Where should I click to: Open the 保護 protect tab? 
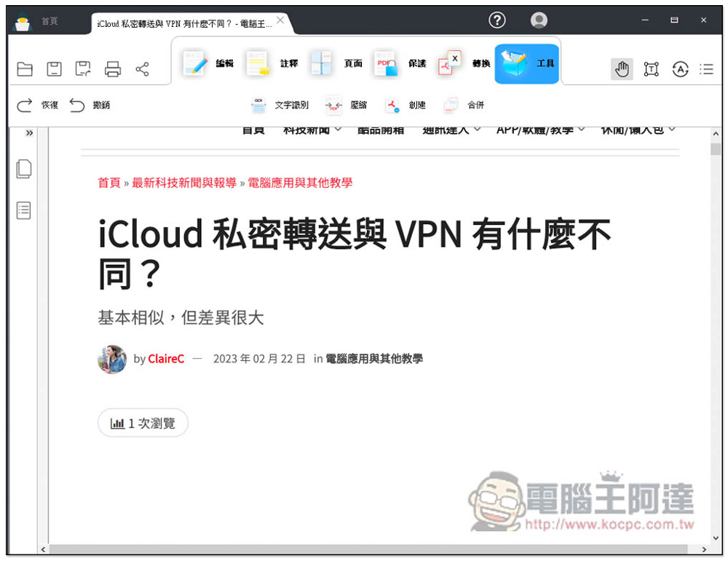click(400, 63)
